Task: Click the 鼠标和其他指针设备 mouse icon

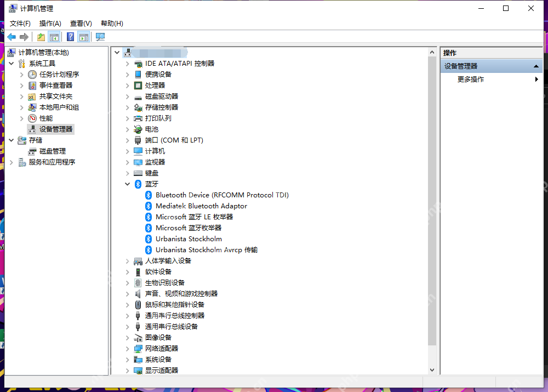Action: tap(138, 305)
